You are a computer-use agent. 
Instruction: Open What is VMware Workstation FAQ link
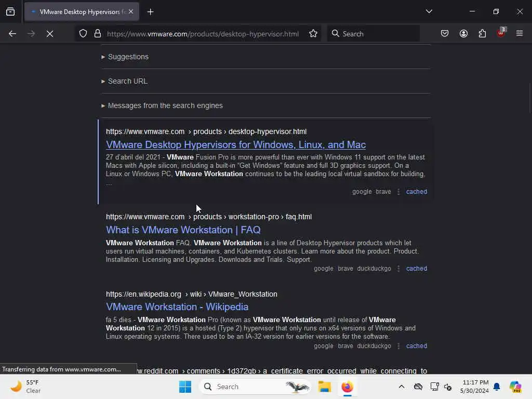[x=183, y=230]
